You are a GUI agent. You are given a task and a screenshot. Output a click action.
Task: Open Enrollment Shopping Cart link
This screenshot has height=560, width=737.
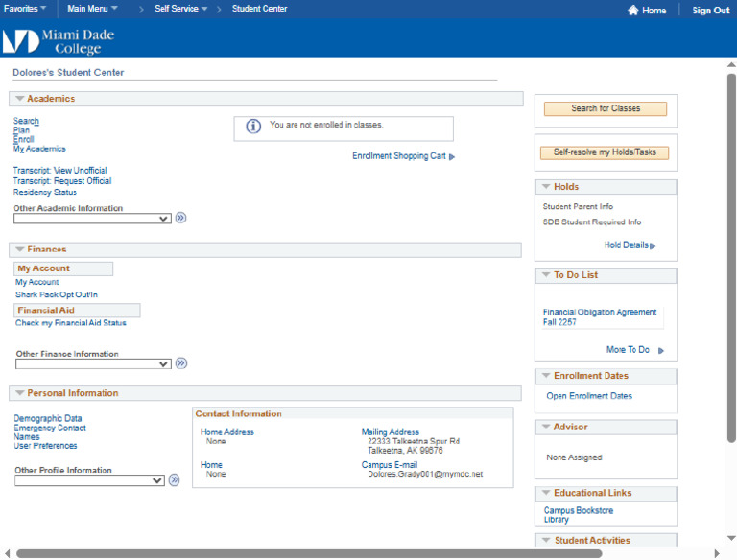[399, 156]
